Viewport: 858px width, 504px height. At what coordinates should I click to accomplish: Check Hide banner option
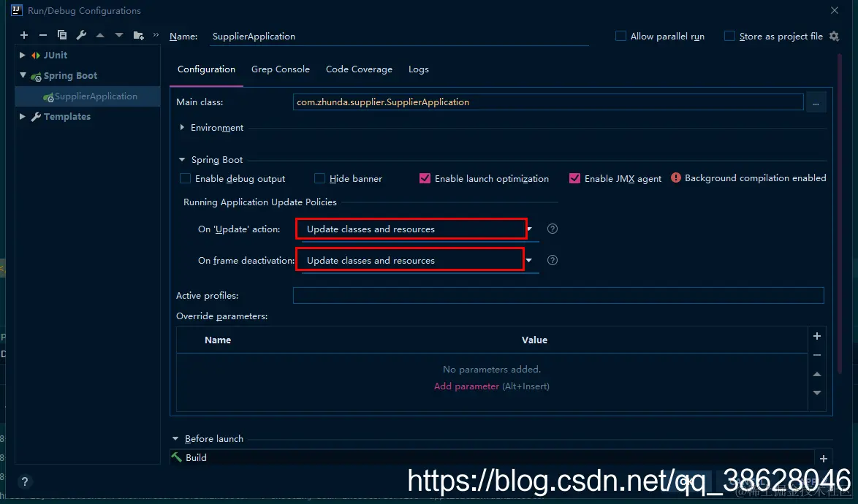(x=319, y=179)
